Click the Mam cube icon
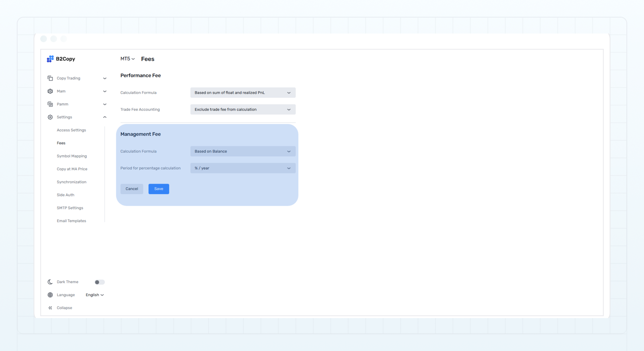Screen dimensions: 644x351 pyautogui.click(x=50, y=91)
